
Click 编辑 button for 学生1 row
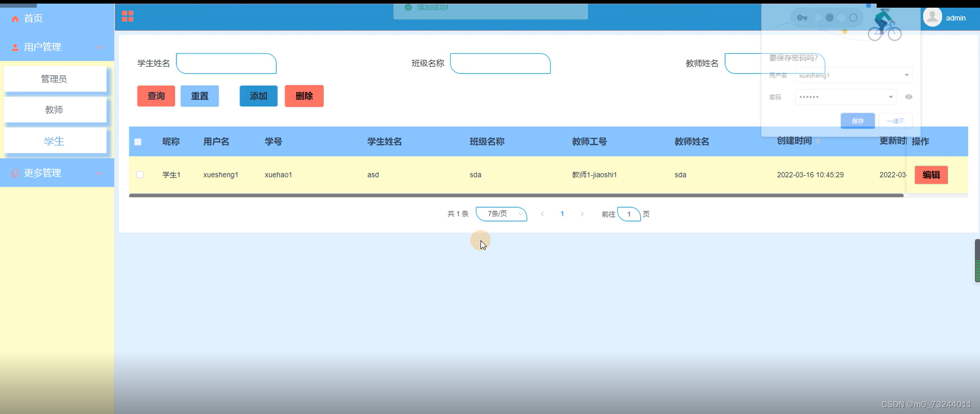(931, 175)
